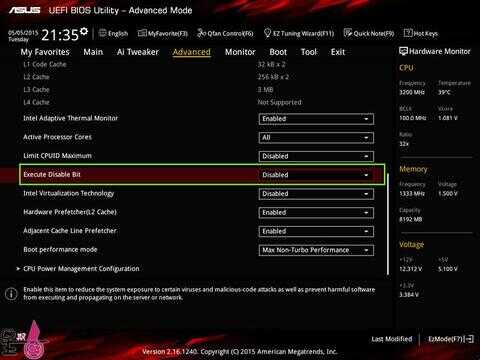Click Last Modified button
This screenshot has width=480, height=360.
tap(392, 339)
